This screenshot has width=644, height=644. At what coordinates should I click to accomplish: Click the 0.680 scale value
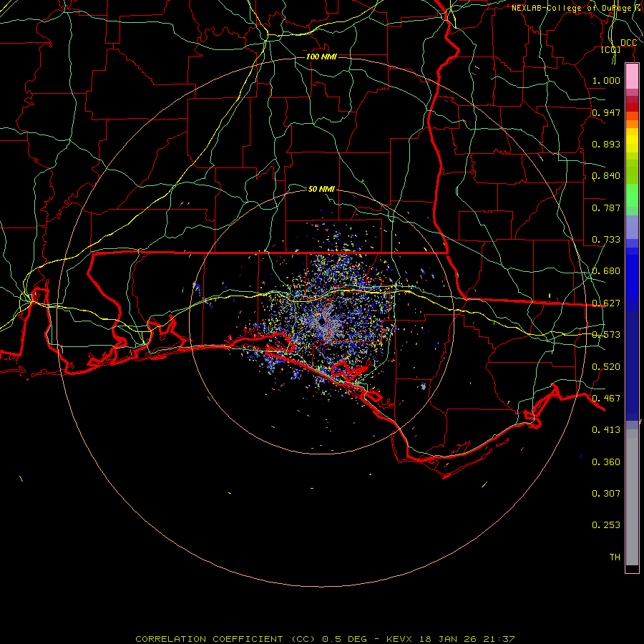click(606, 271)
